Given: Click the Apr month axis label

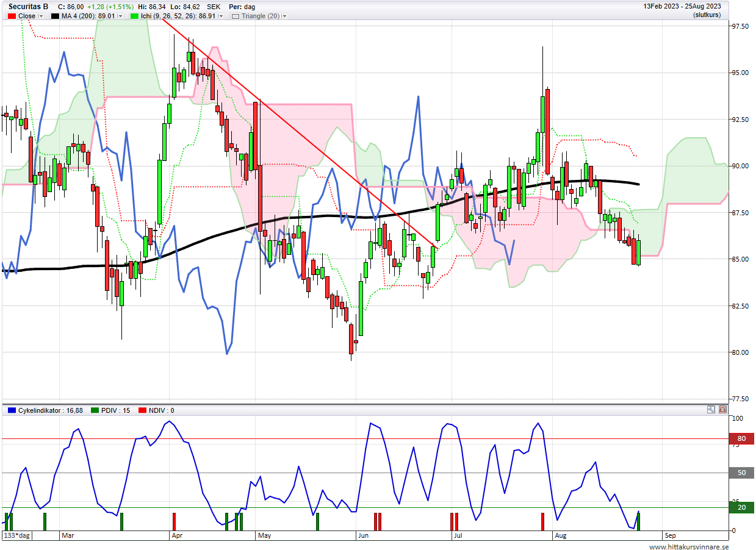Looking at the screenshot, I should pyautogui.click(x=178, y=535).
